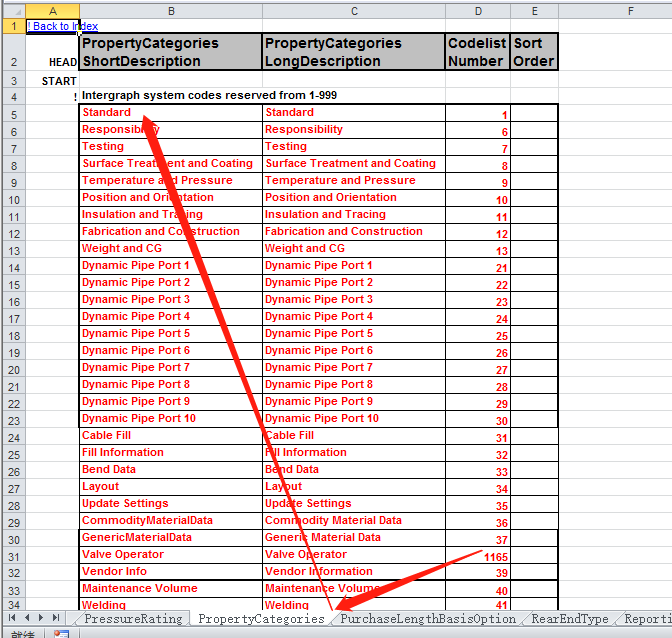Viewport: 672px width, 638px height.
Task: Jump to last sheet navigation arrow
Action: coord(56,617)
